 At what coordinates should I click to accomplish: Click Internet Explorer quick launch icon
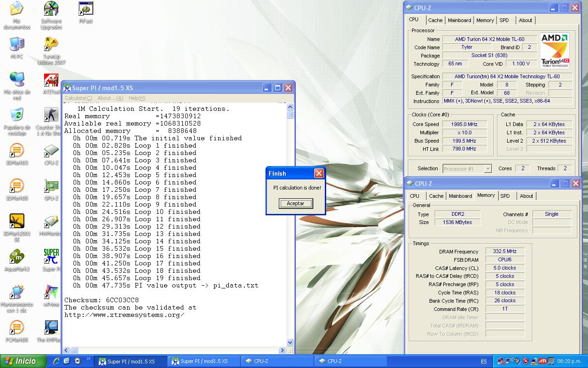click(57, 361)
